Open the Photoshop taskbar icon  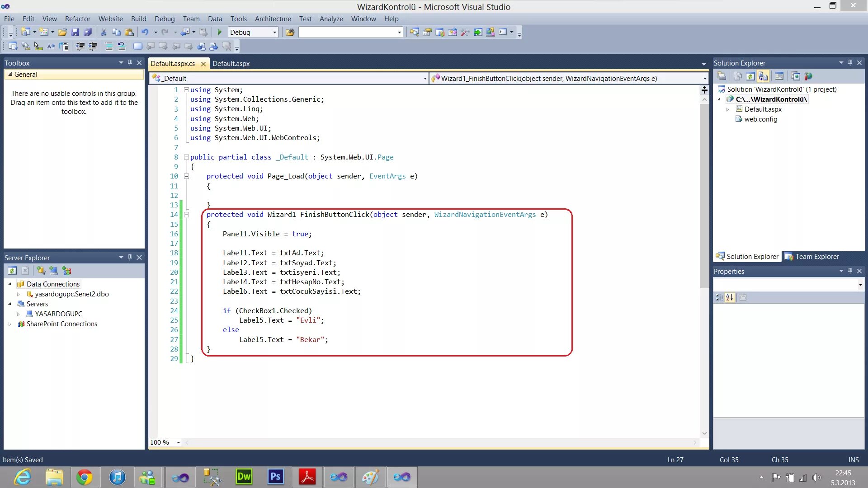275,477
